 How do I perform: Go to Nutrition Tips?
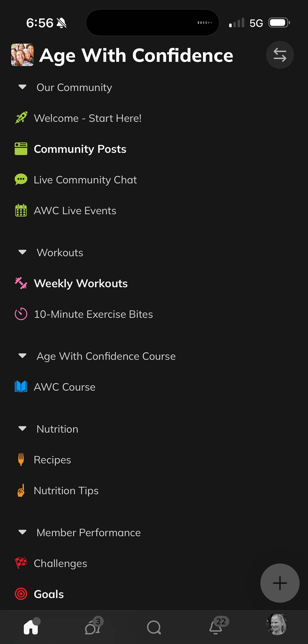tap(66, 491)
